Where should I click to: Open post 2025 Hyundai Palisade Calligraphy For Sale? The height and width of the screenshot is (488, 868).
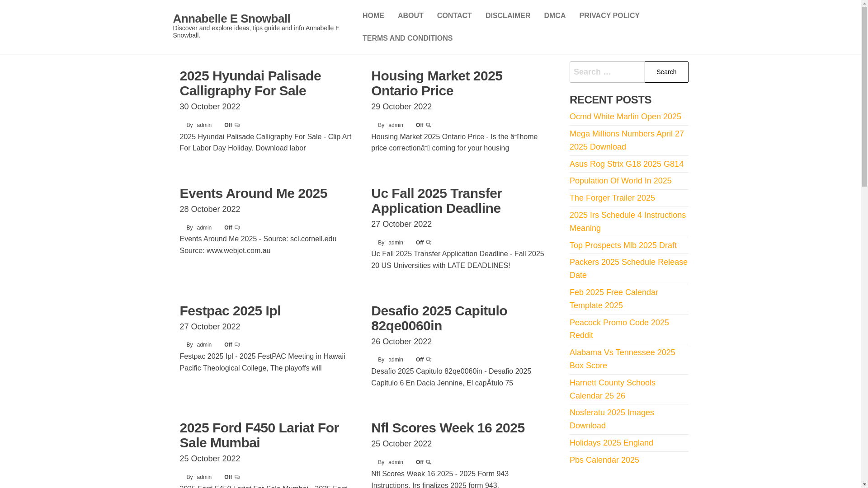tap(250, 83)
